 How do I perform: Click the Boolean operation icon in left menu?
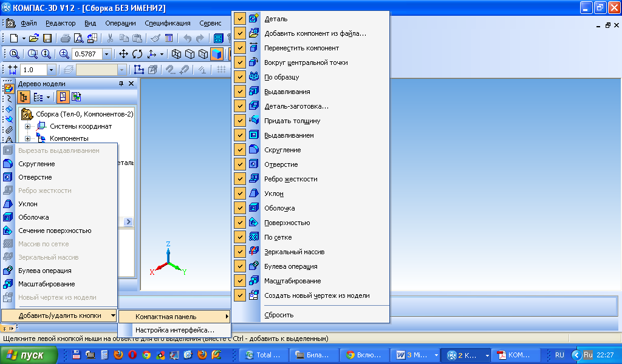[x=7, y=271]
